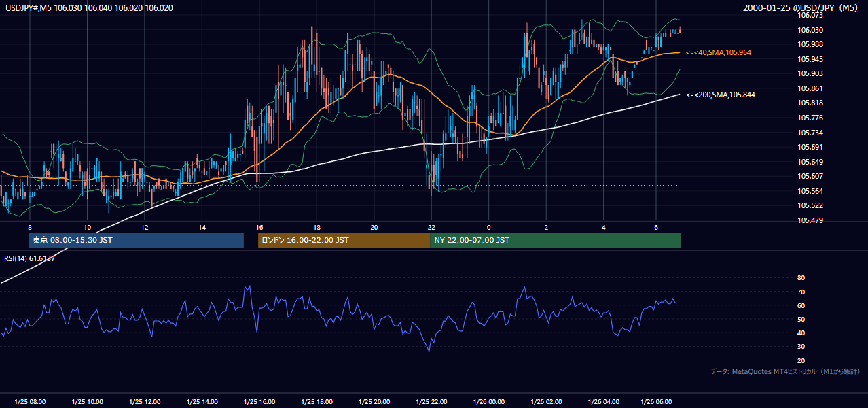Click the RSI 30 level label

[801, 347]
